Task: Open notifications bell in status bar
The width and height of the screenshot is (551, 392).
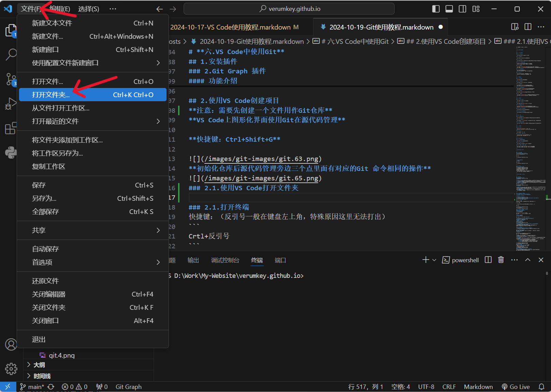Action: (x=541, y=387)
